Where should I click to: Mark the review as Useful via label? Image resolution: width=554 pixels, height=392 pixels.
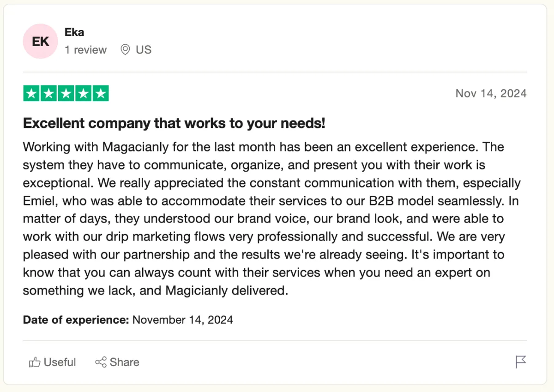point(60,362)
